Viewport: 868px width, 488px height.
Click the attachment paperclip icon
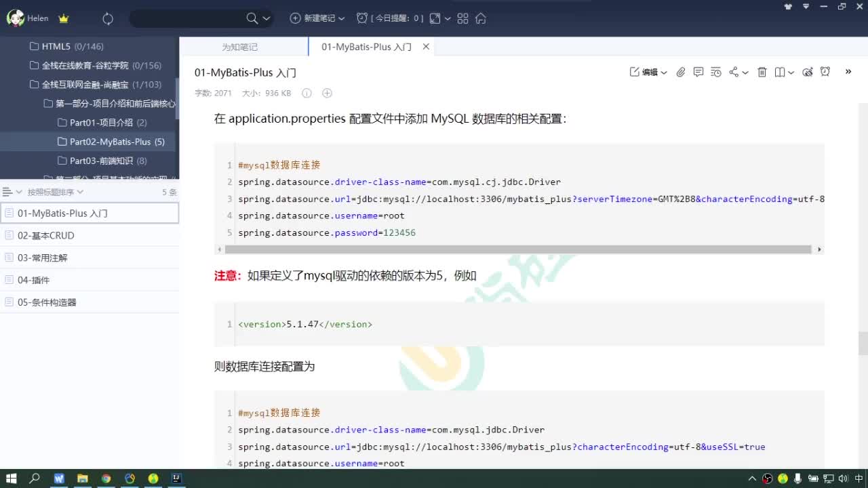click(x=681, y=72)
